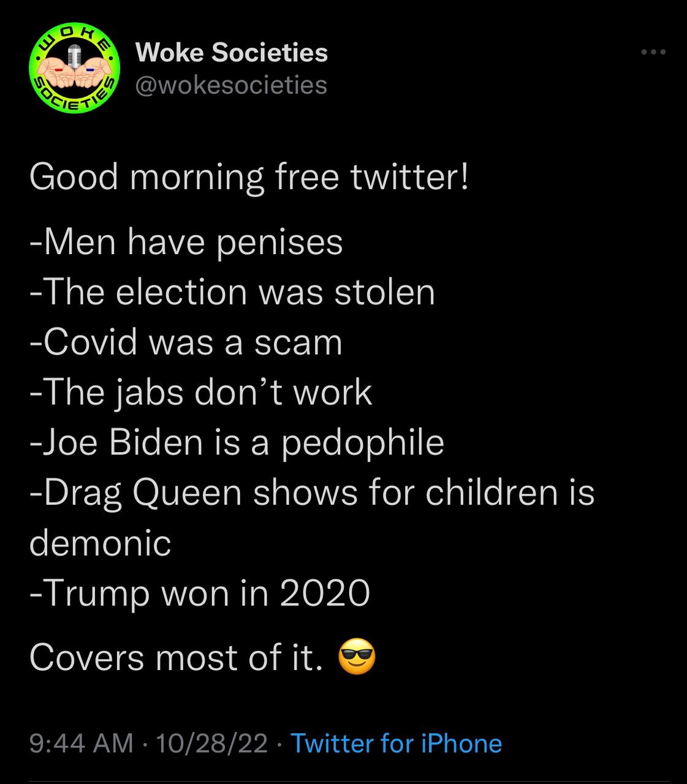Click the '-The jabs don't work' line
Screen dimensions: 687x784
(x=201, y=392)
